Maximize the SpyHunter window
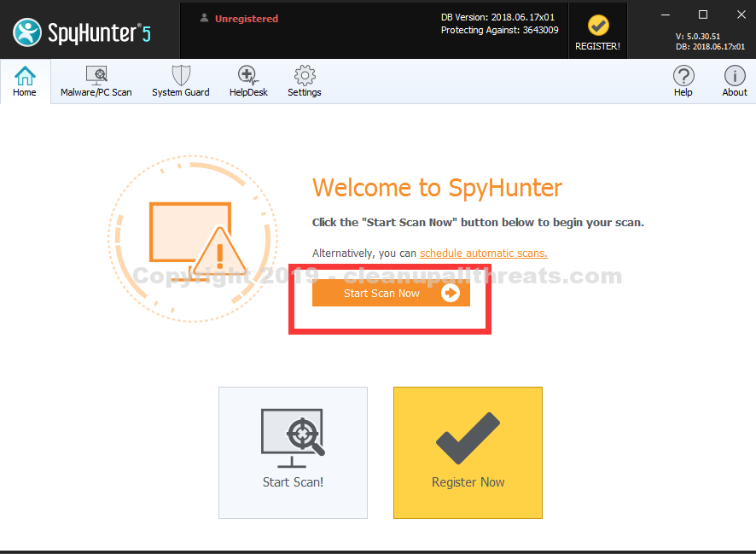Screen dimensions: 756x554 702,15
